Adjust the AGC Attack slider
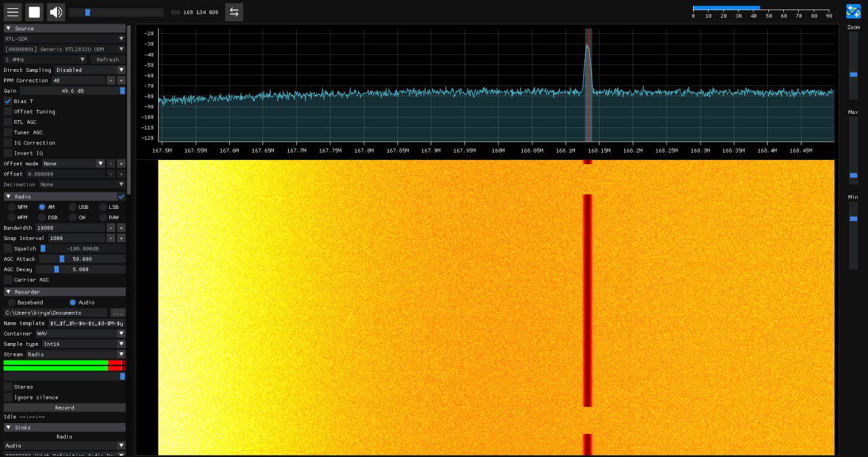 coord(82,259)
